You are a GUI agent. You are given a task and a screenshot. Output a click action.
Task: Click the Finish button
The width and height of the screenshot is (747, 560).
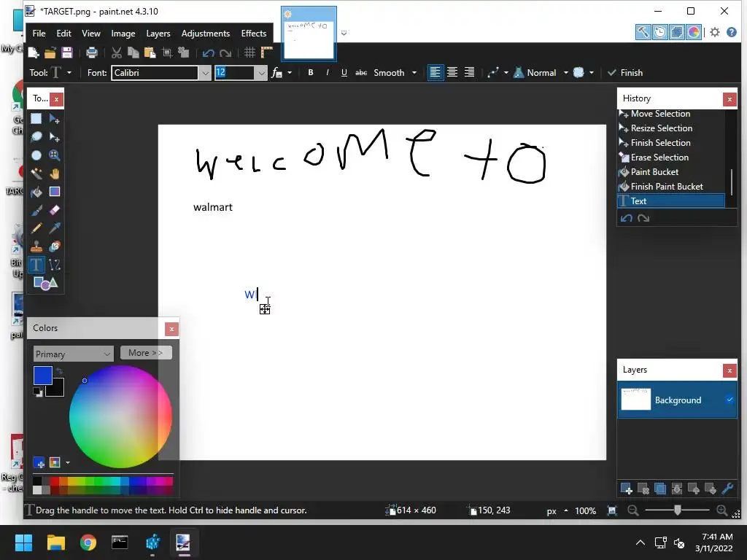[x=625, y=72]
